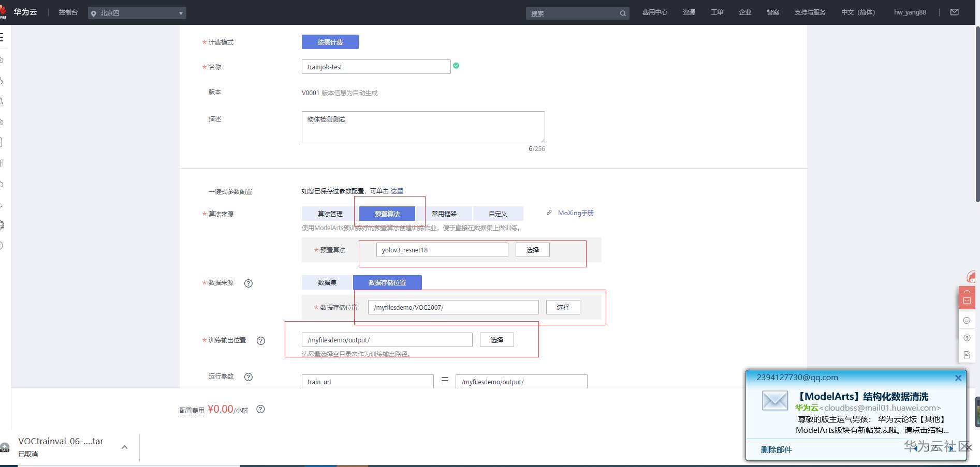
Task: Click the yolov3_resnet18 algorithm field
Action: pyautogui.click(x=442, y=250)
